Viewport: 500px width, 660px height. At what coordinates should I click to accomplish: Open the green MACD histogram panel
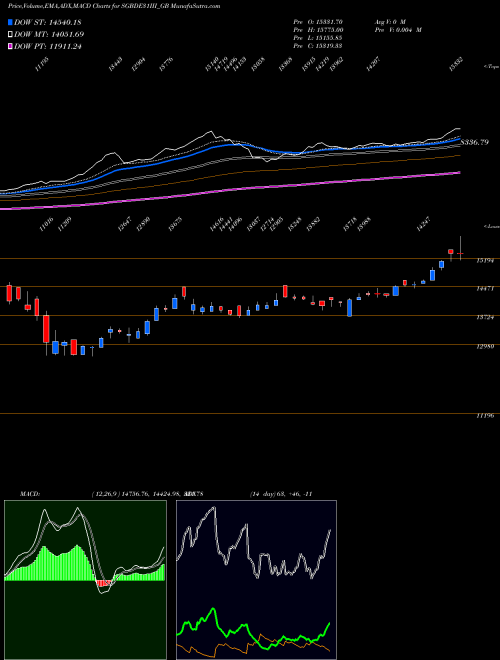(x=85, y=580)
